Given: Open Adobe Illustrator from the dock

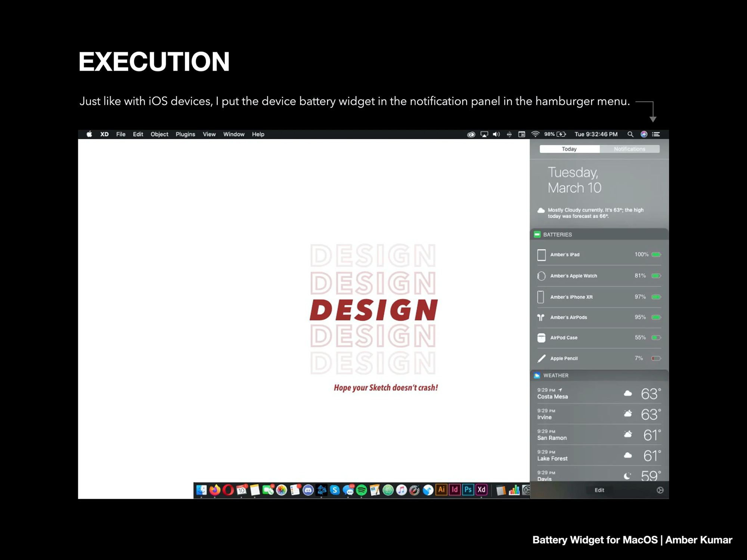Looking at the screenshot, I should coord(441,490).
